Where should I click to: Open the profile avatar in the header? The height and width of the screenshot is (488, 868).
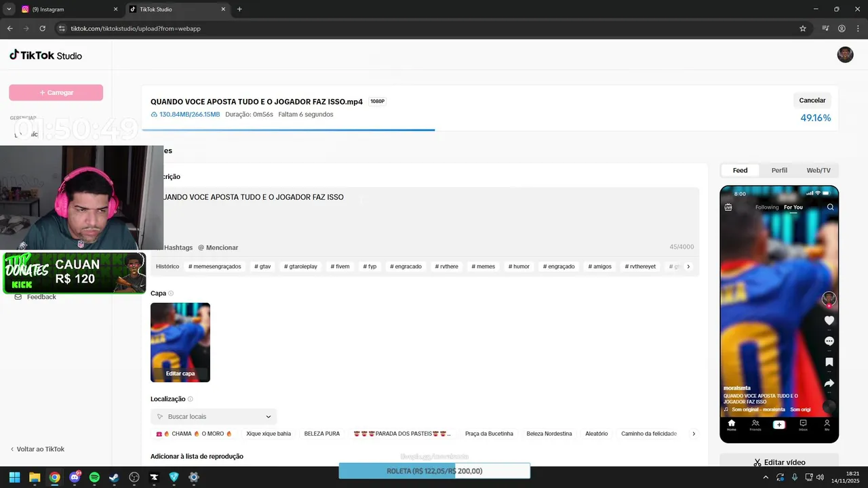click(845, 55)
